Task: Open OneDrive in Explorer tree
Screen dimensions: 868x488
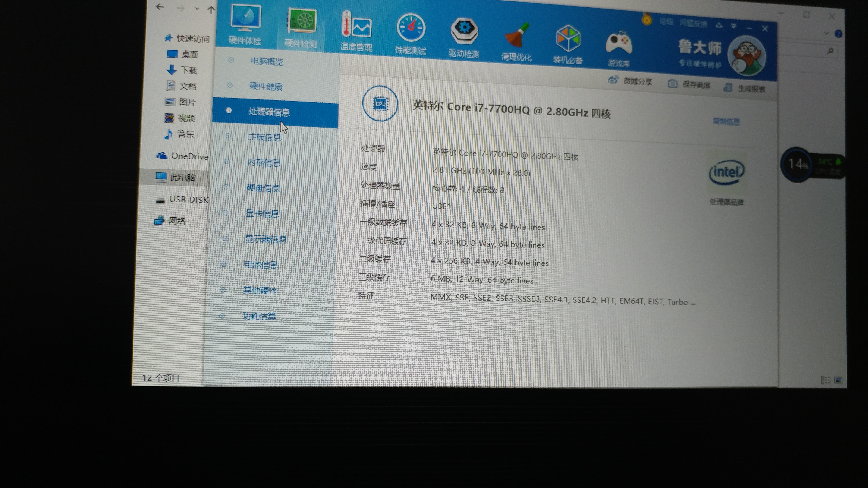Action: 182,156
